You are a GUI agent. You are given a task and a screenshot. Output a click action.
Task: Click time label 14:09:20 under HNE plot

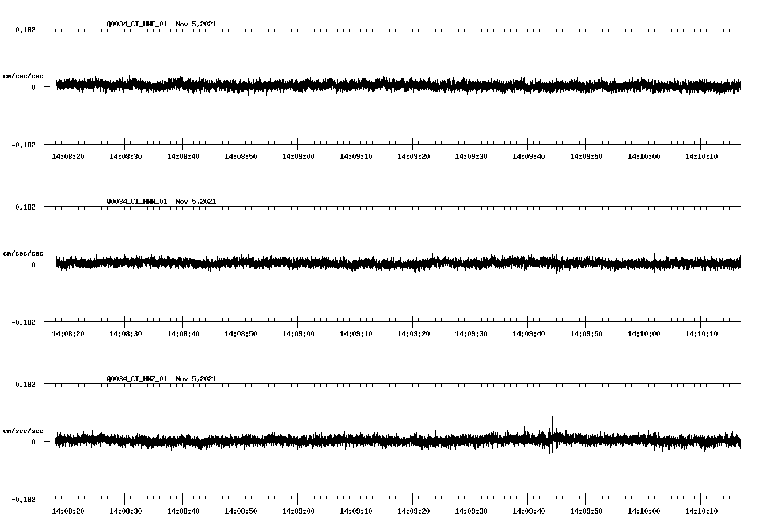coord(413,156)
